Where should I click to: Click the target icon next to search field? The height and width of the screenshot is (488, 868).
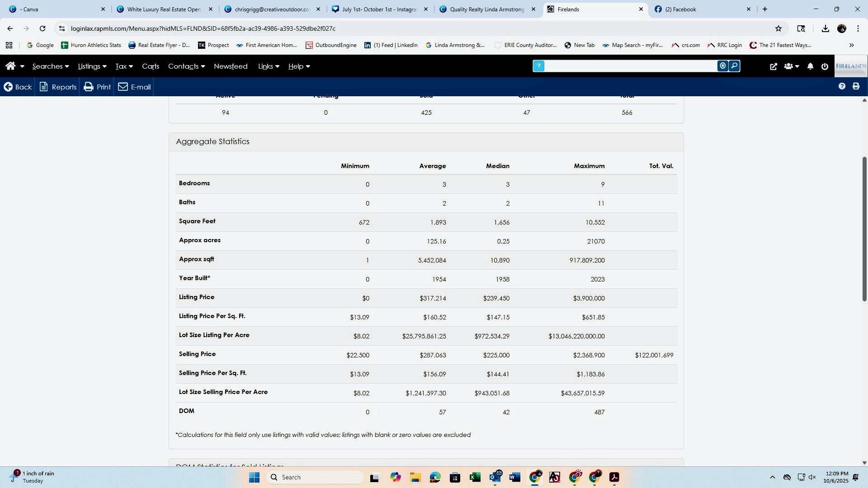pyautogui.click(x=722, y=66)
